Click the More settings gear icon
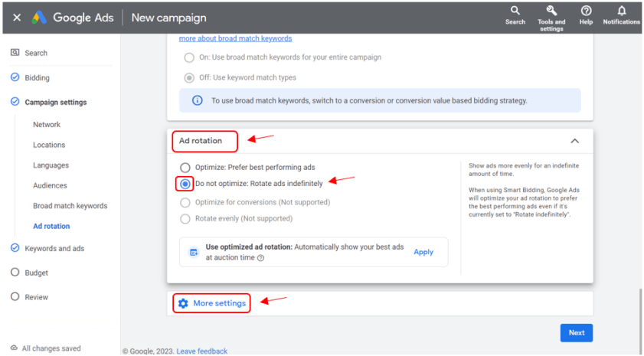Image resolution: width=644 pixels, height=356 pixels. click(x=183, y=303)
